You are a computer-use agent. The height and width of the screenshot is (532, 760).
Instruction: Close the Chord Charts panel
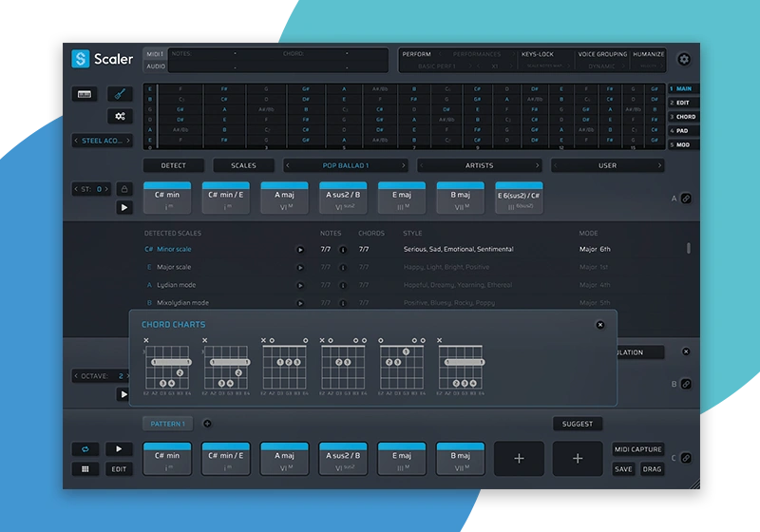(x=600, y=325)
